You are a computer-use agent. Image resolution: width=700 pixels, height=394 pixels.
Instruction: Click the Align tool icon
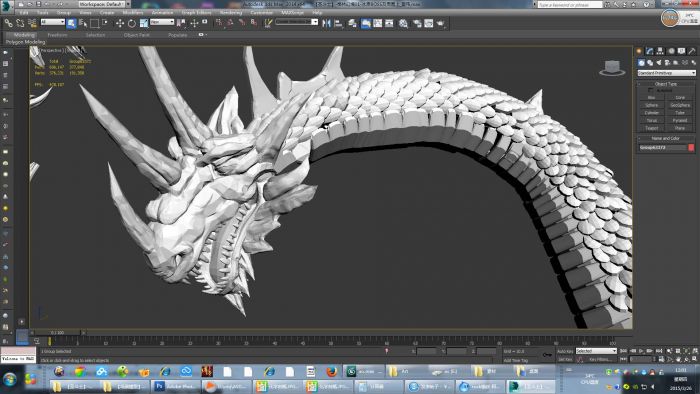tap(338, 23)
